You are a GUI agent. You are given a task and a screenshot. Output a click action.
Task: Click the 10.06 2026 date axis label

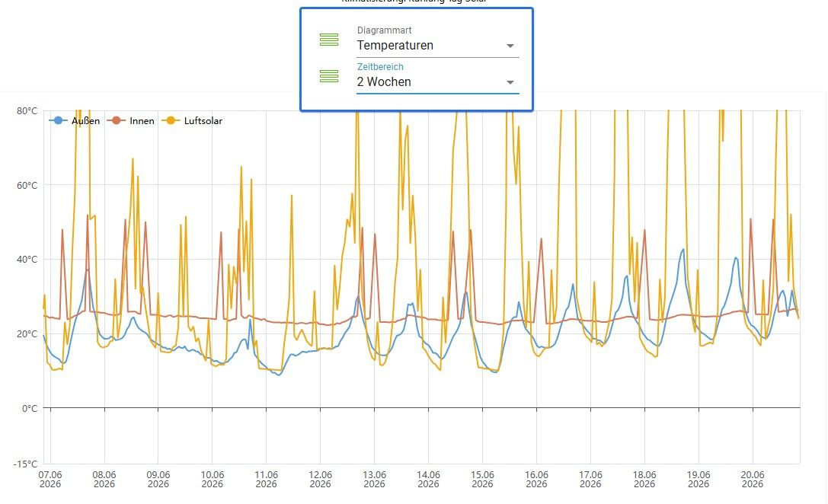click(213, 479)
